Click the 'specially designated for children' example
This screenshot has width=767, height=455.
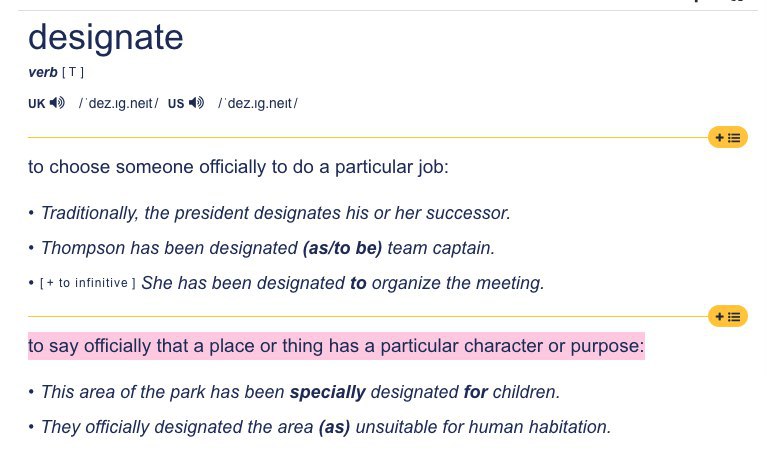[x=300, y=392]
